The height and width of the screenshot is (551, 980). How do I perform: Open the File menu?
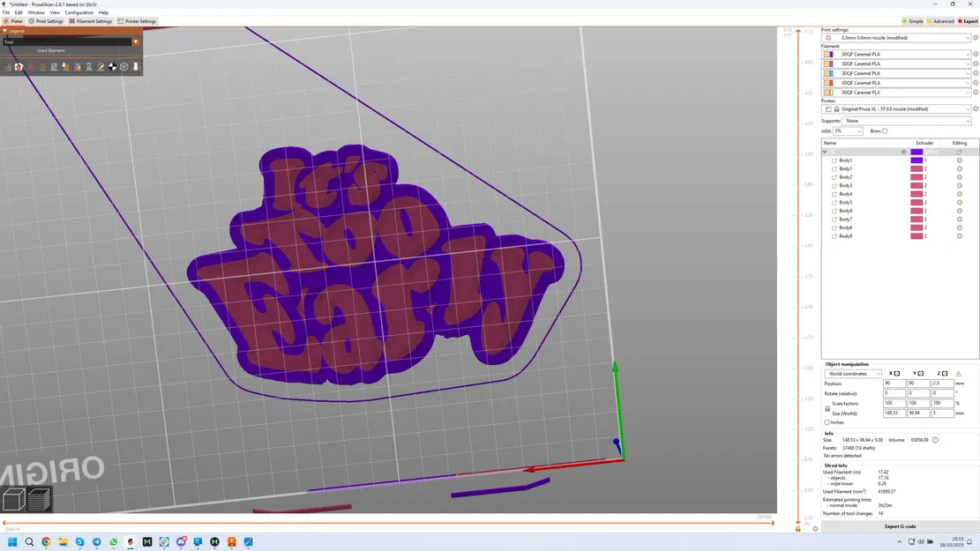tap(5, 12)
